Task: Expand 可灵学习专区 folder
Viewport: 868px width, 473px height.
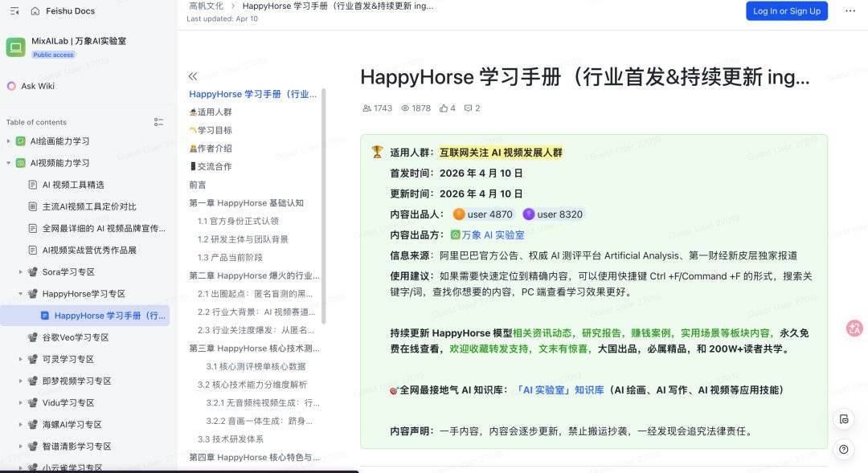Action: (x=20, y=359)
